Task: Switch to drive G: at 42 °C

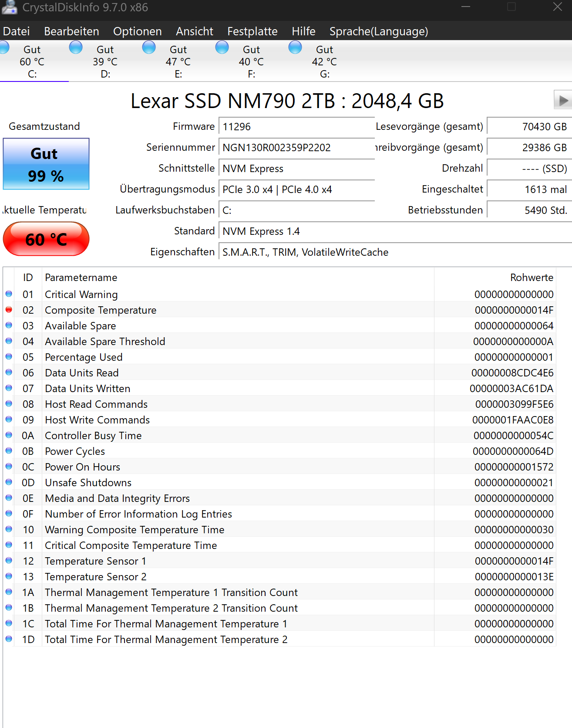Action: click(324, 61)
